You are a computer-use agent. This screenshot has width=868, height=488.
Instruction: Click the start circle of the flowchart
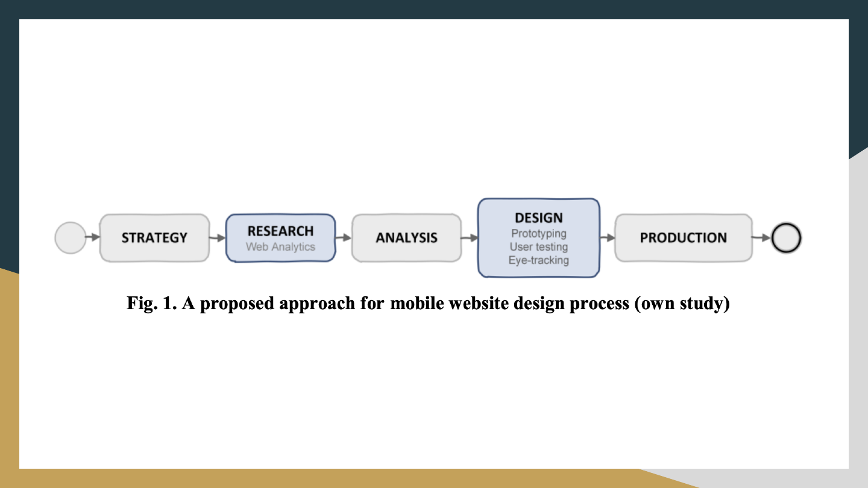click(71, 237)
